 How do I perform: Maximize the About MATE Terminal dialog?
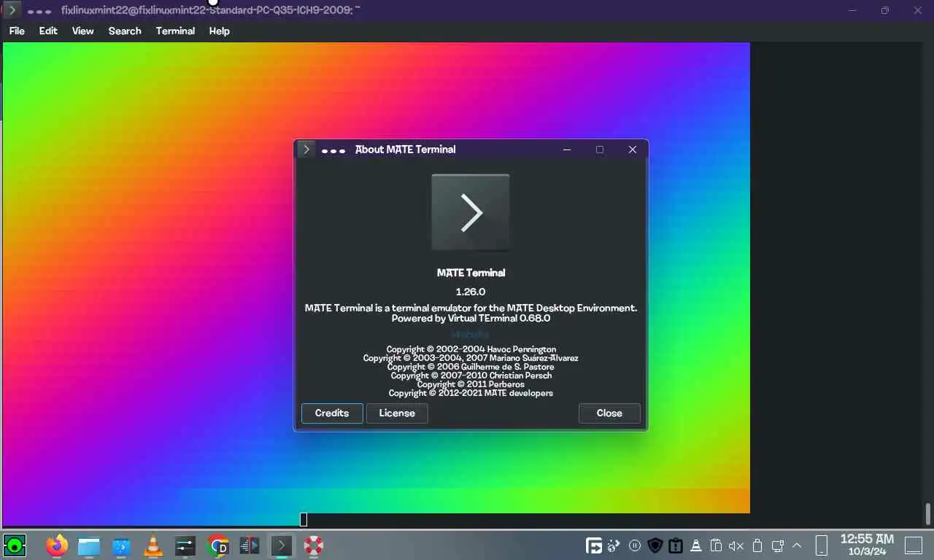[x=600, y=149]
